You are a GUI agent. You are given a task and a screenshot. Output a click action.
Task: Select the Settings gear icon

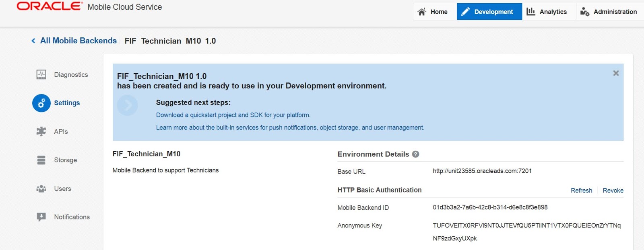[x=41, y=103]
